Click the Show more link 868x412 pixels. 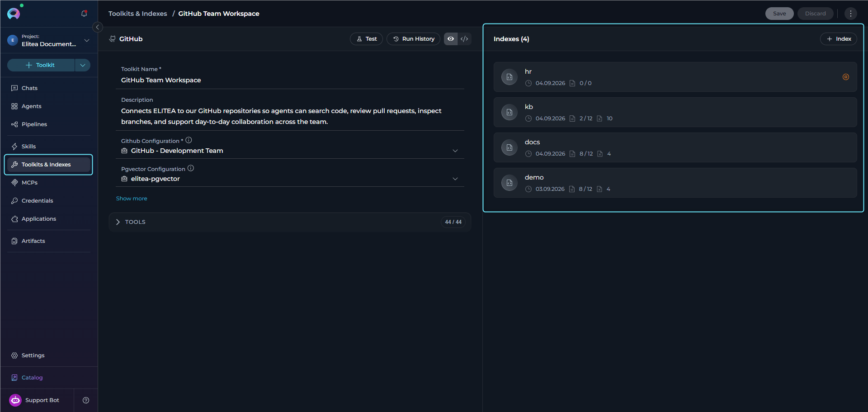tap(132, 199)
